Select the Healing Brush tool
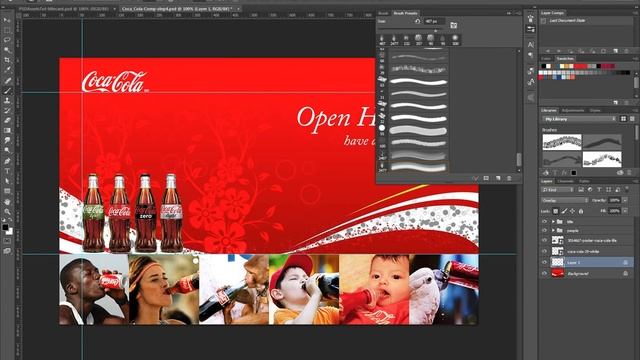Screen dimensions: 640x360 7,80
